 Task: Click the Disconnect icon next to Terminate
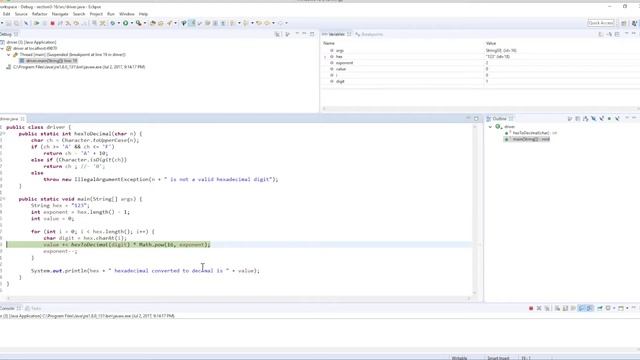[60, 23]
